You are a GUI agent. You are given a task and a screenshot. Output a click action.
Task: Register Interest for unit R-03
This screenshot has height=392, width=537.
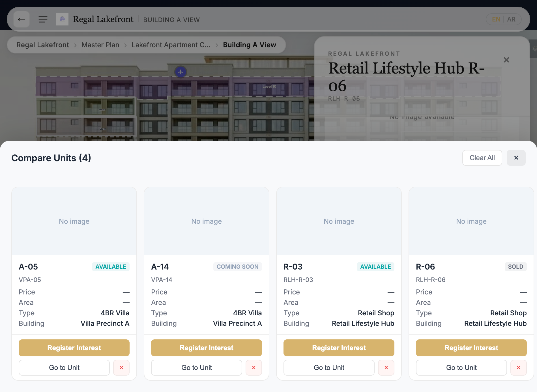click(x=339, y=348)
